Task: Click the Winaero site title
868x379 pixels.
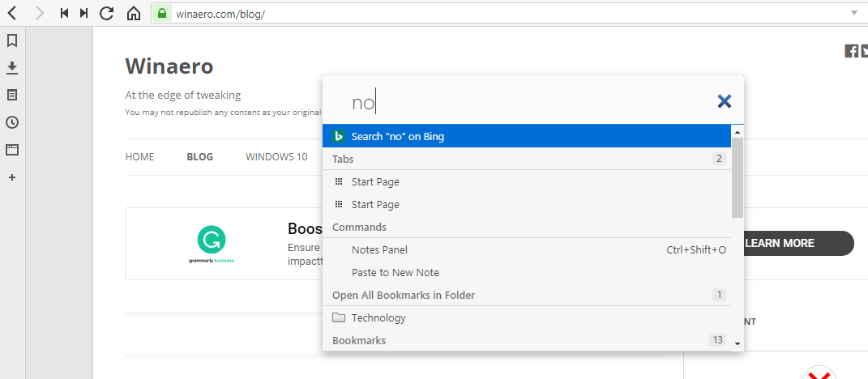Action: pyautogui.click(x=169, y=66)
